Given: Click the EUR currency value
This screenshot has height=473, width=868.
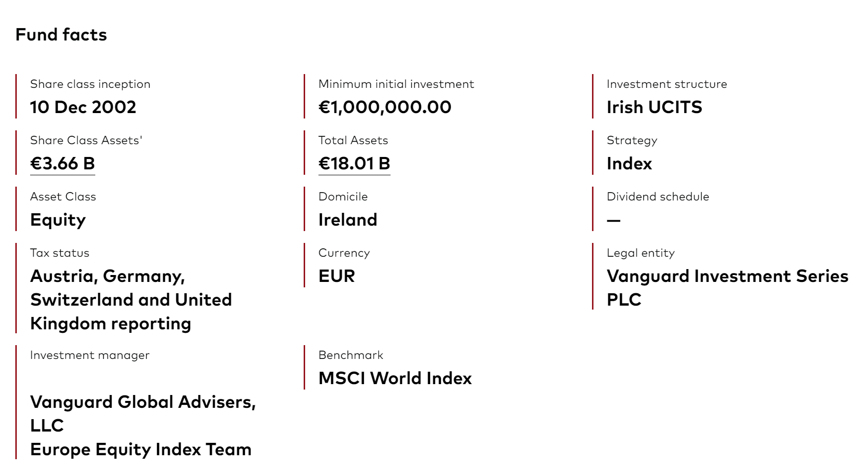Looking at the screenshot, I should click(336, 276).
